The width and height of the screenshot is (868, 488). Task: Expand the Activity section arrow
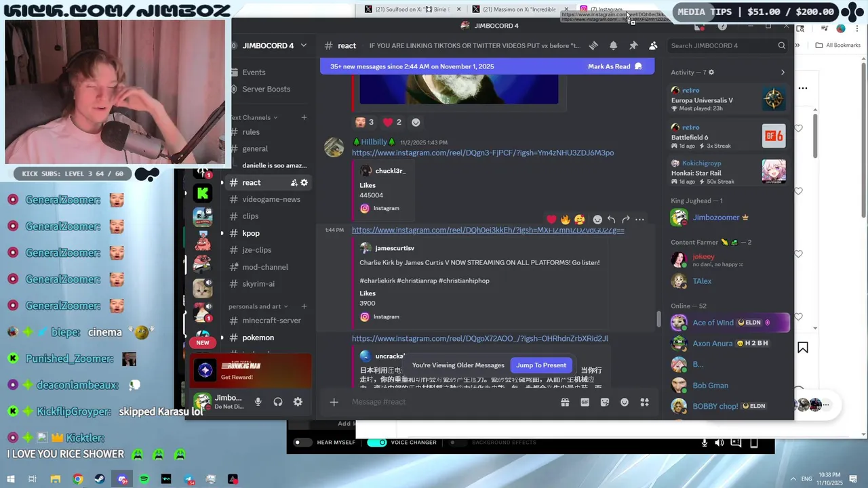(783, 73)
